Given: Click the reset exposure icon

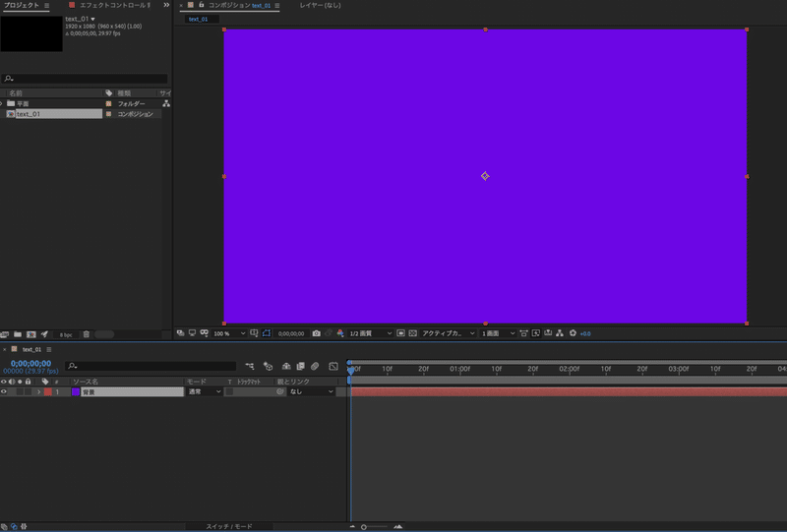Looking at the screenshot, I should (573, 333).
